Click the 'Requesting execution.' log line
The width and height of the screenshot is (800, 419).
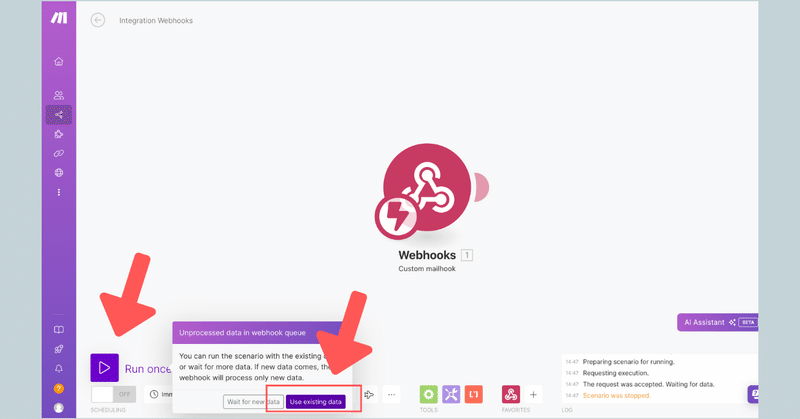(x=616, y=373)
